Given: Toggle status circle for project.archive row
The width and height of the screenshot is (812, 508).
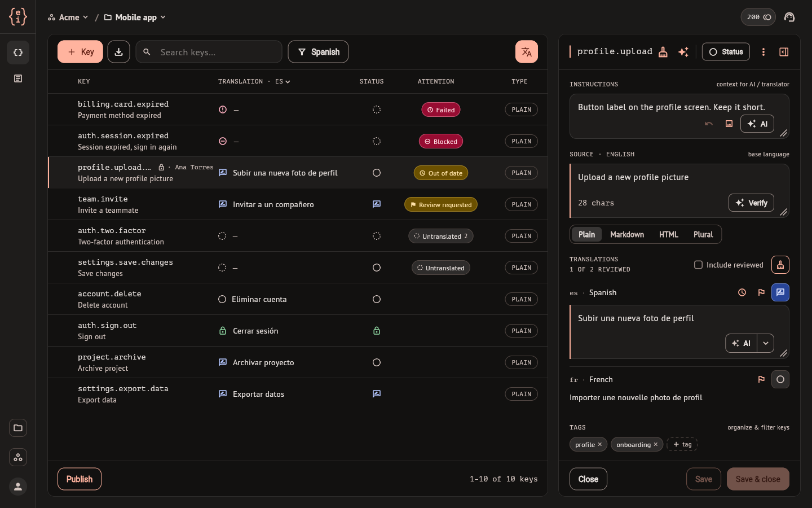Looking at the screenshot, I should click(377, 362).
